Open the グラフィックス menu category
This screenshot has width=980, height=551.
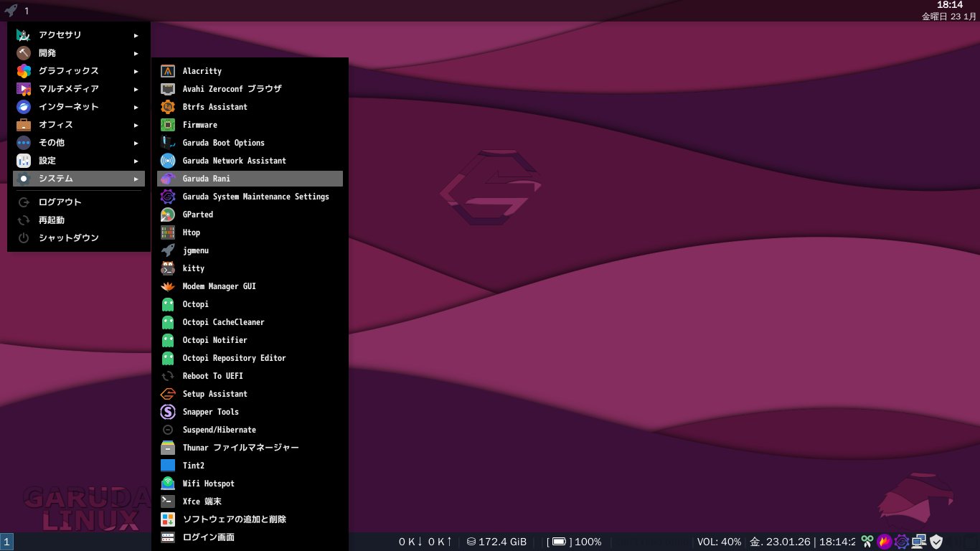(77, 71)
